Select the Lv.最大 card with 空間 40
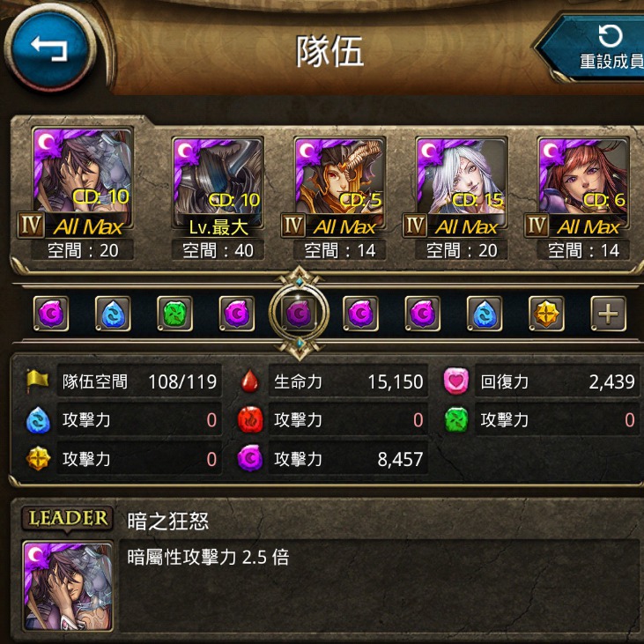The image size is (644, 644). (x=218, y=187)
